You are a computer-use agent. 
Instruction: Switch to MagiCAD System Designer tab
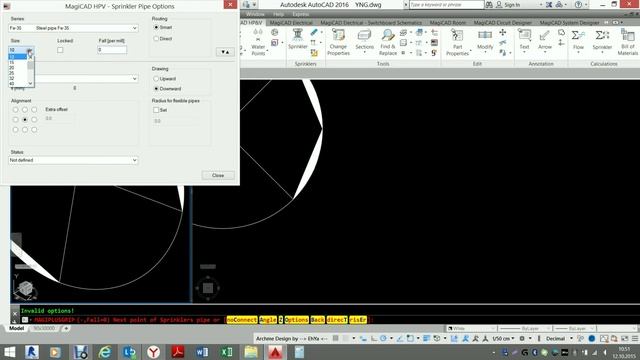[x=569, y=22]
